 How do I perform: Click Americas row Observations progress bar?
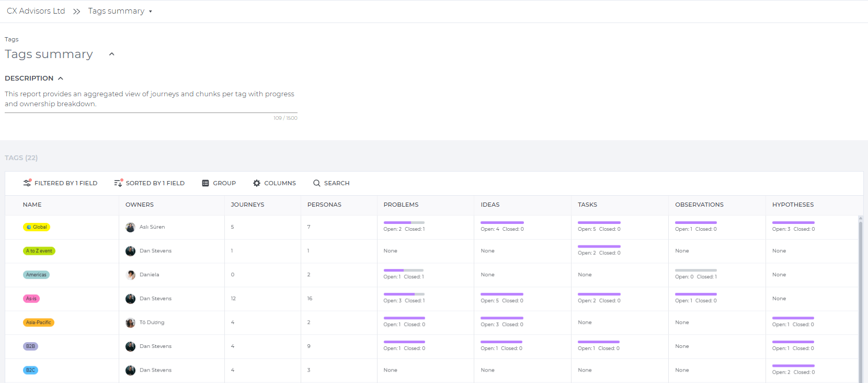[x=696, y=271]
